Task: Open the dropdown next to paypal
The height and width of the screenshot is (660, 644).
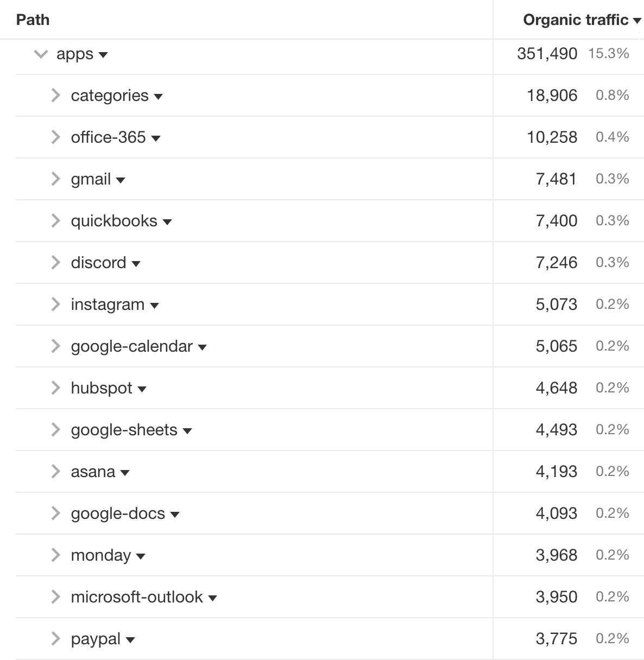Action: click(130, 640)
